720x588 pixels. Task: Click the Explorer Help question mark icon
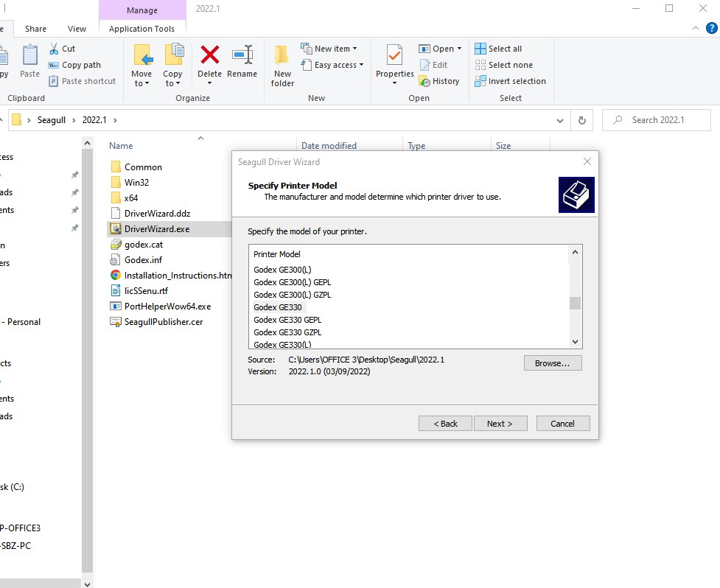coord(711,29)
